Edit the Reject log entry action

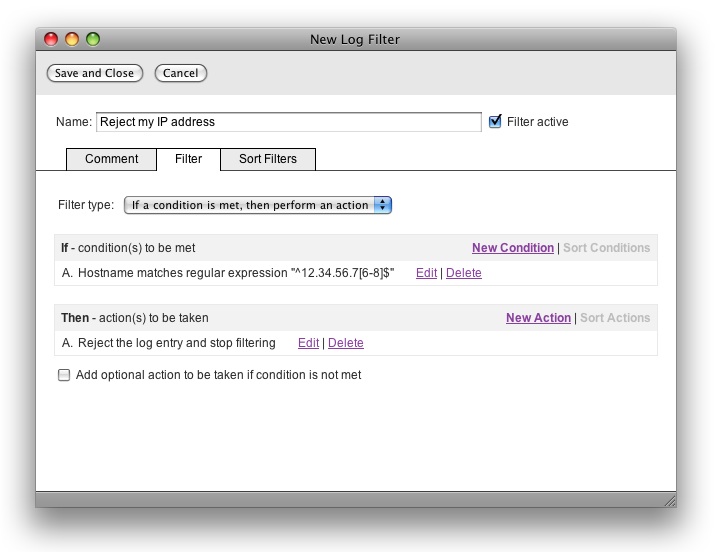coord(308,343)
